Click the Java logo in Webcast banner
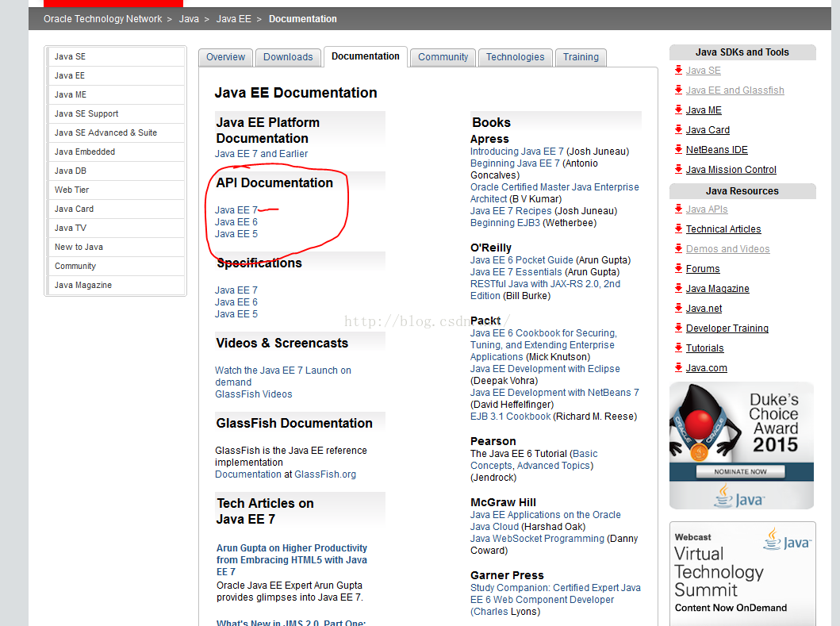Image resolution: width=840 pixels, height=626 pixels. click(787, 540)
